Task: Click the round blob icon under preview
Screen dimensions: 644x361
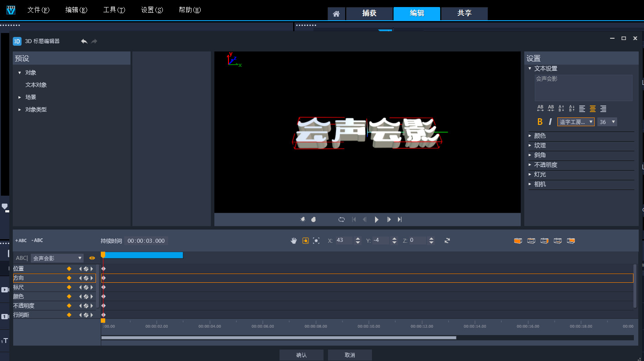Action: pyautogui.click(x=313, y=219)
